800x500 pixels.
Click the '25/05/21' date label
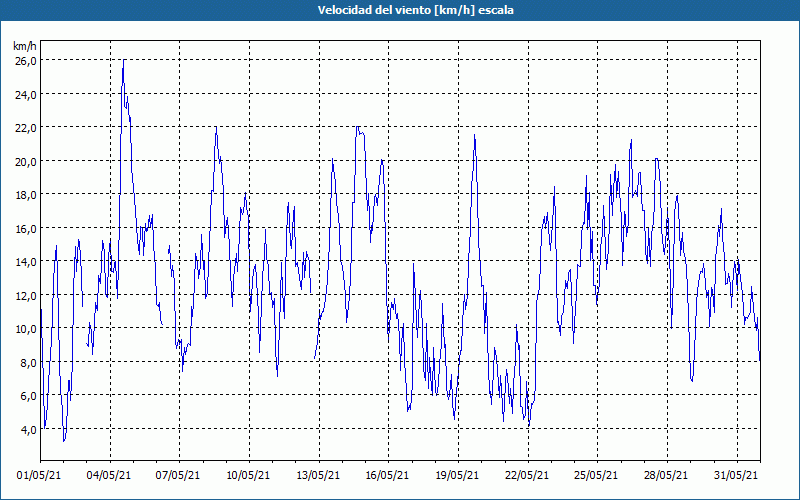coord(596,475)
